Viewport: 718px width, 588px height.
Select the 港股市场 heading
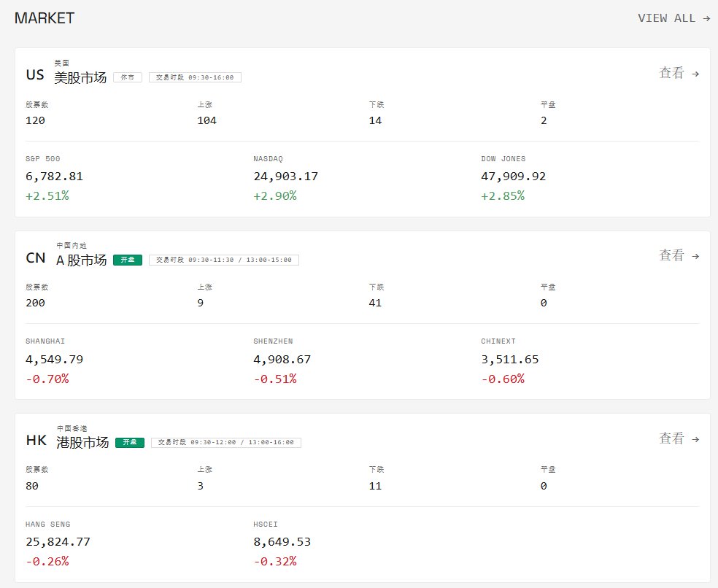pos(82,442)
